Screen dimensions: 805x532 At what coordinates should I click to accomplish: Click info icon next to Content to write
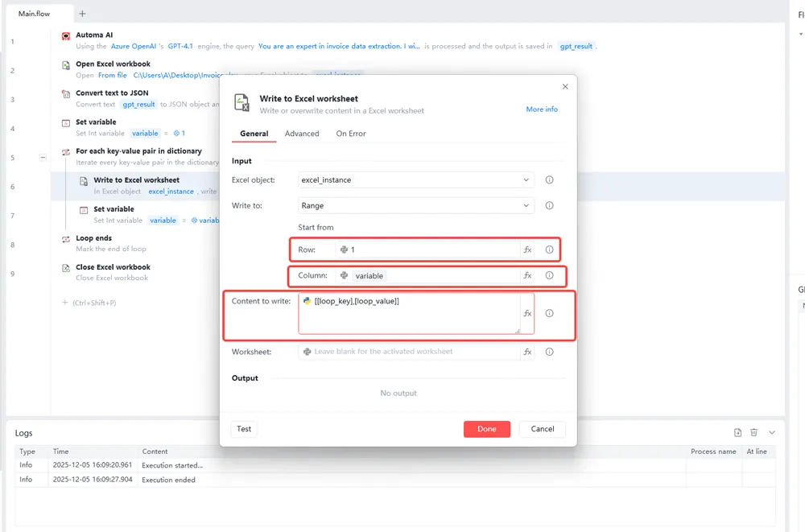pyautogui.click(x=549, y=313)
